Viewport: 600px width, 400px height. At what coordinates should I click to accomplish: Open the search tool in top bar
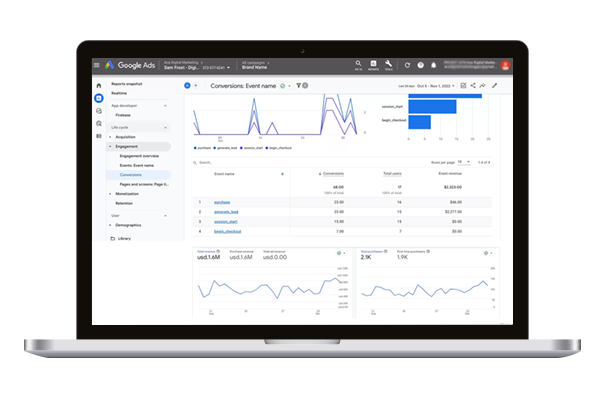coord(358,64)
